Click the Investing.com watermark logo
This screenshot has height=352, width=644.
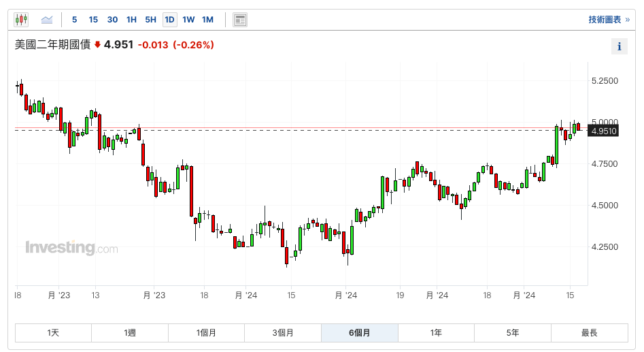point(71,248)
